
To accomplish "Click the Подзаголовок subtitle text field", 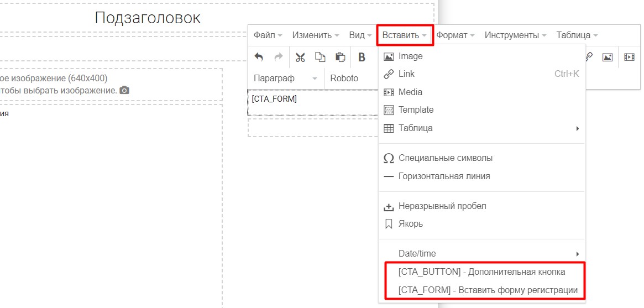I will coord(148,18).
